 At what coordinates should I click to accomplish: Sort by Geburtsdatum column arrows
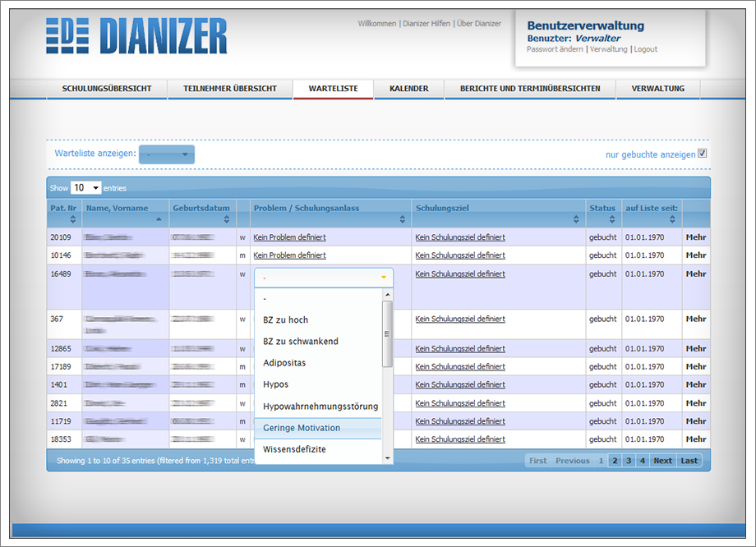point(227,219)
